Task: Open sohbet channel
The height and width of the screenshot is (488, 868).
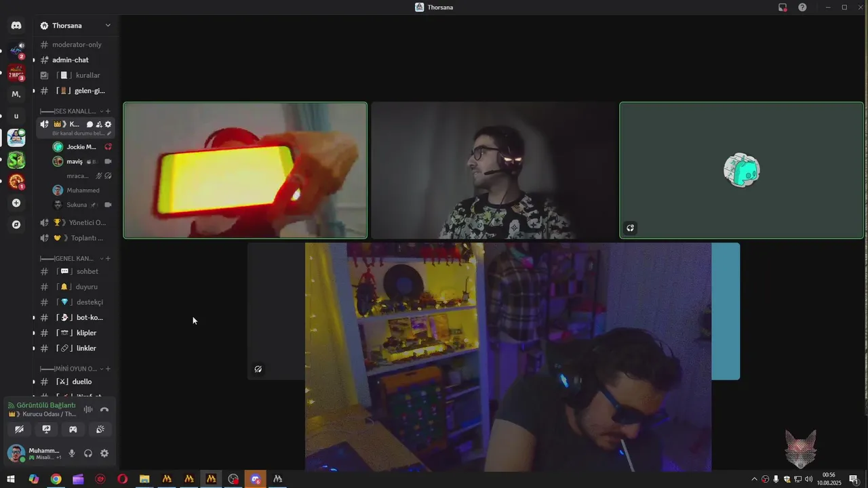Action: (x=75, y=271)
